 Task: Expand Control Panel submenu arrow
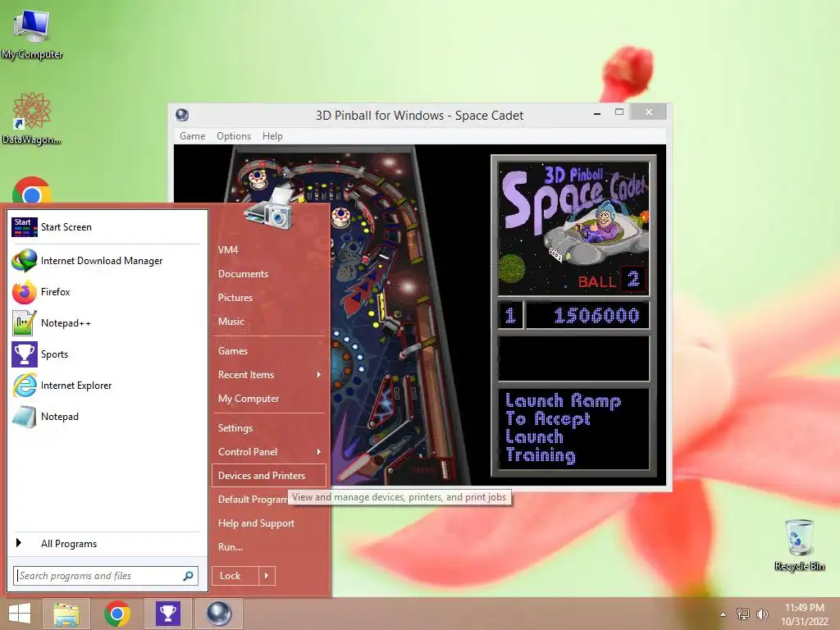pyautogui.click(x=319, y=452)
